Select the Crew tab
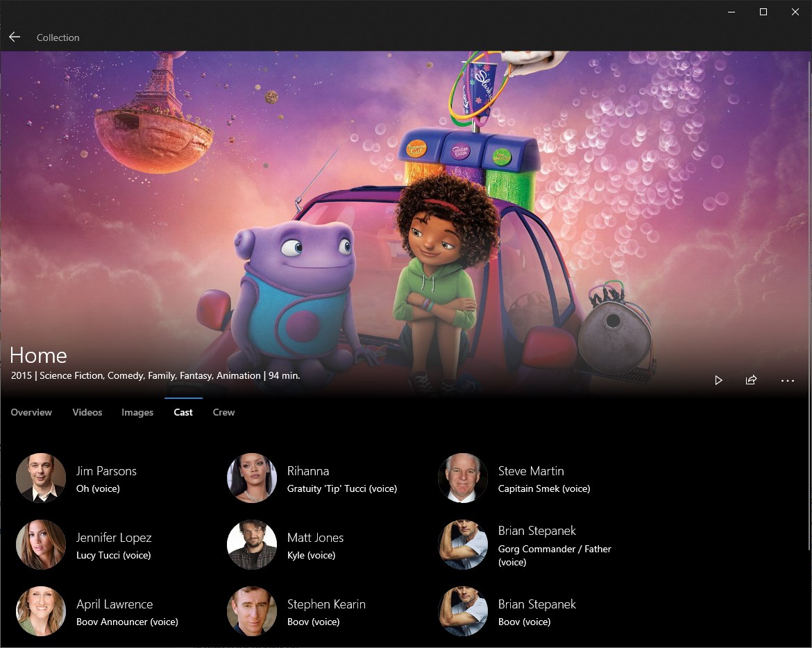Viewport: 812px width, 648px height. tap(223, 413)
